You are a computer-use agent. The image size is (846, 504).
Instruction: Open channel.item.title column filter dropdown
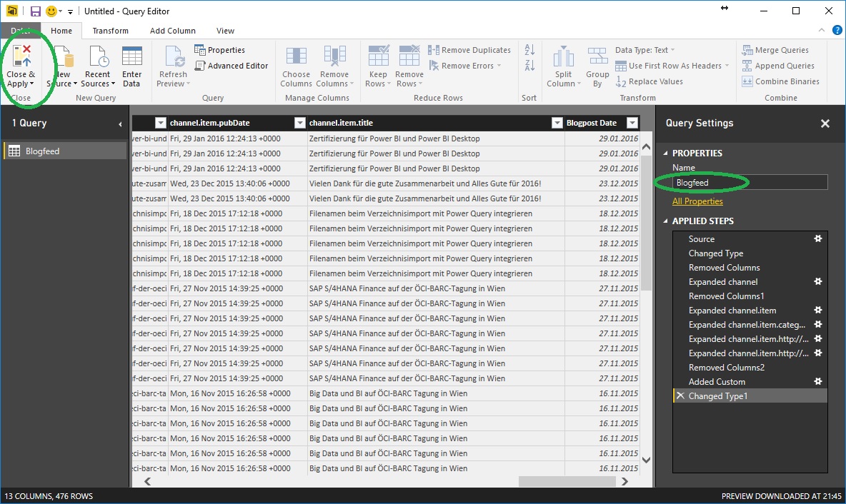(x=557, y=123)
